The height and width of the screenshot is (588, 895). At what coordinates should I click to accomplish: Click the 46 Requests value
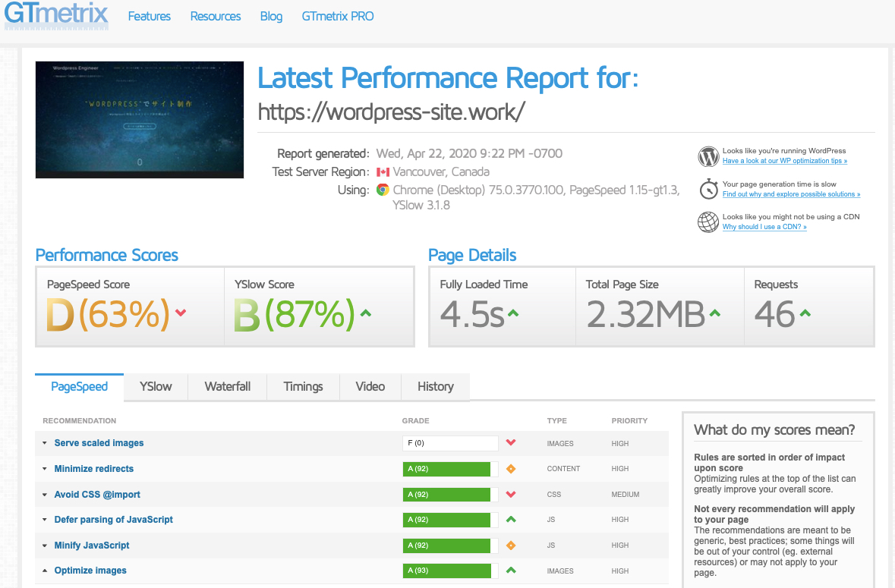[774, 314]
